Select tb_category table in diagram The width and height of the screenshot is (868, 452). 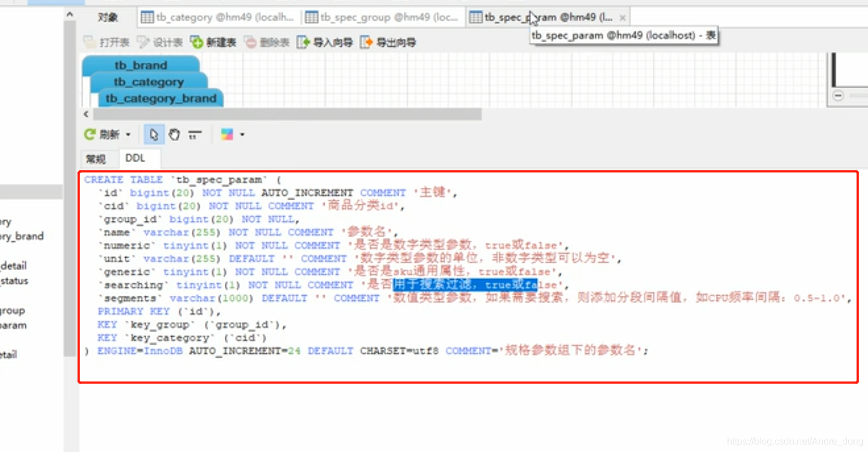click(149, 82)
